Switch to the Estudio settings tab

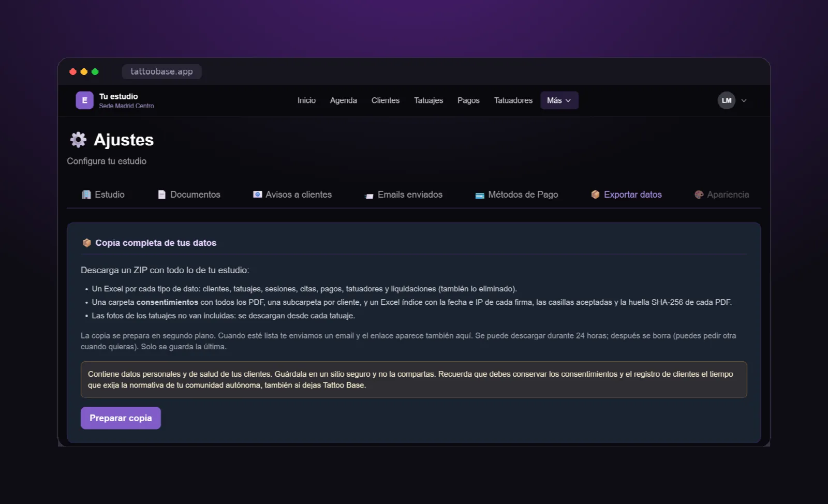(103, 195)
